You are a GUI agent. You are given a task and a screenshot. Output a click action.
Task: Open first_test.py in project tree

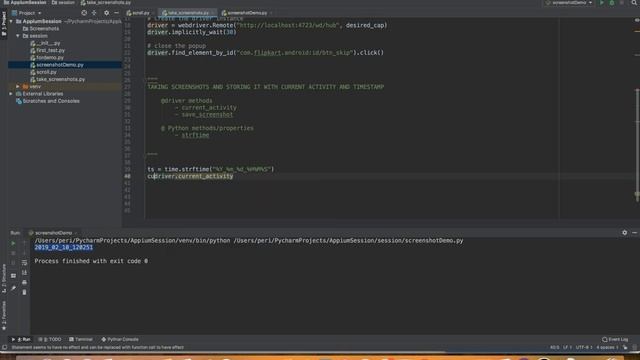tap(47, 51)
